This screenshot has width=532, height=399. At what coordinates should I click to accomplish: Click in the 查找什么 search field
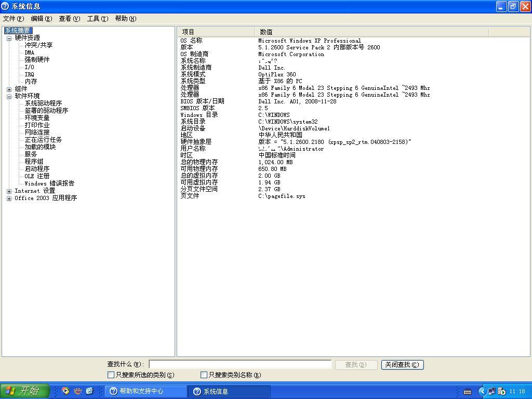pyautogui.click(x=240, y=364)
